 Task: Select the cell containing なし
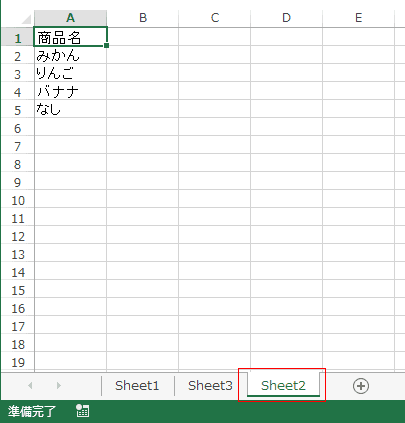click(x=70, y=110)
